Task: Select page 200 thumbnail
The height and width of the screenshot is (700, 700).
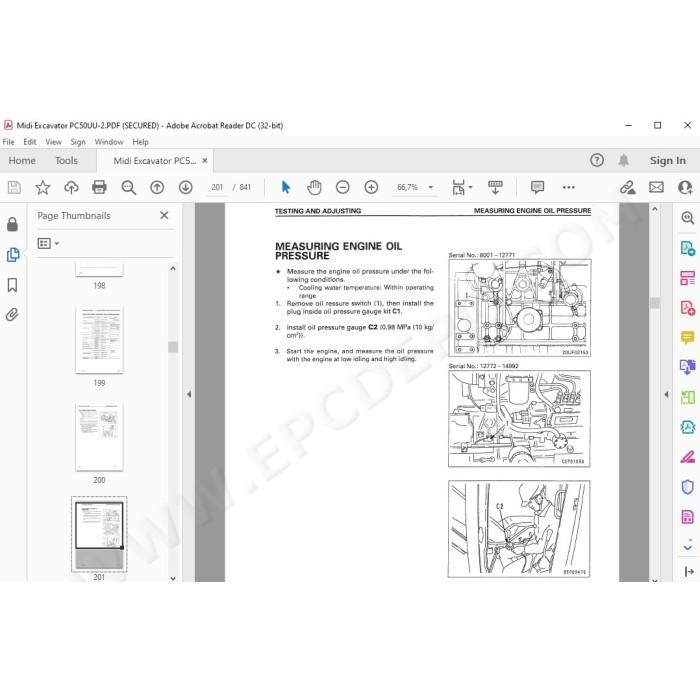Action: pyautogui.click(x=99, y=437)
